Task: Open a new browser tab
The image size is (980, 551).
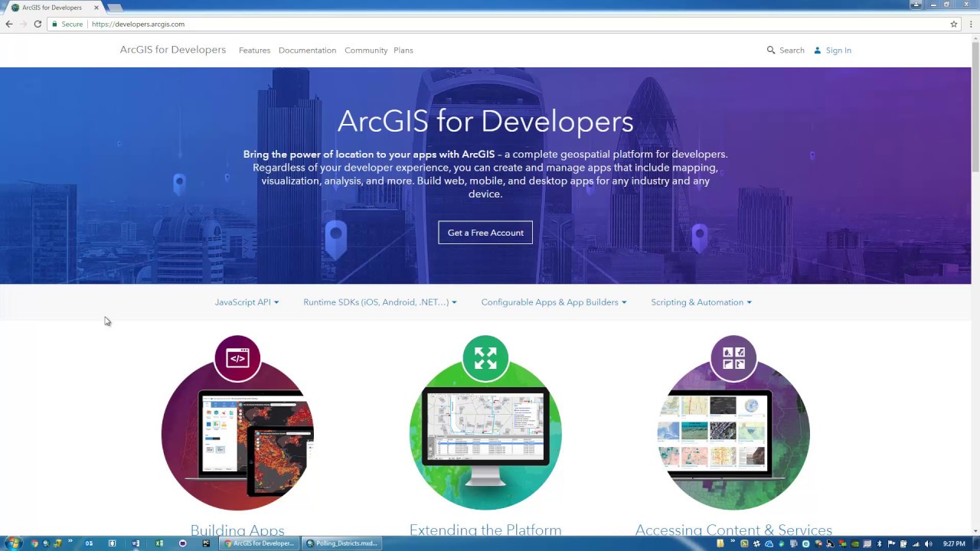Action: tap(114, 8)
